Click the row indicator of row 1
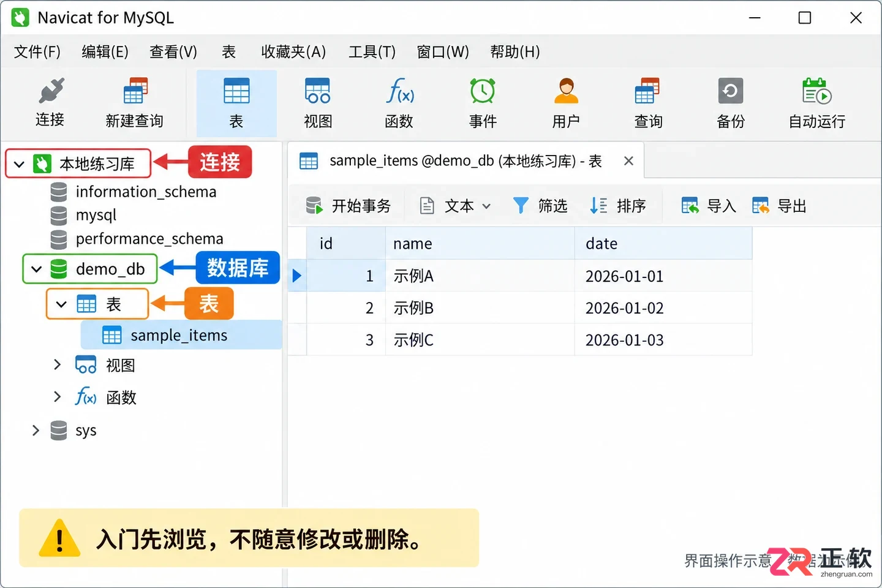Viewport: 882px width, 588px height. tap(297, 276)
